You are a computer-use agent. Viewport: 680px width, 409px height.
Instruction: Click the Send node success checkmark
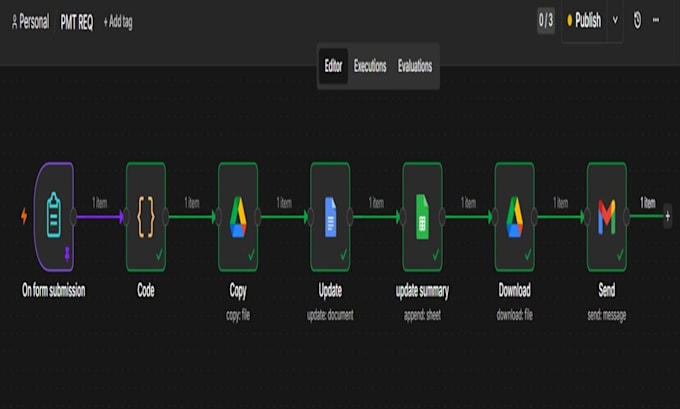(x=620, y=255)
